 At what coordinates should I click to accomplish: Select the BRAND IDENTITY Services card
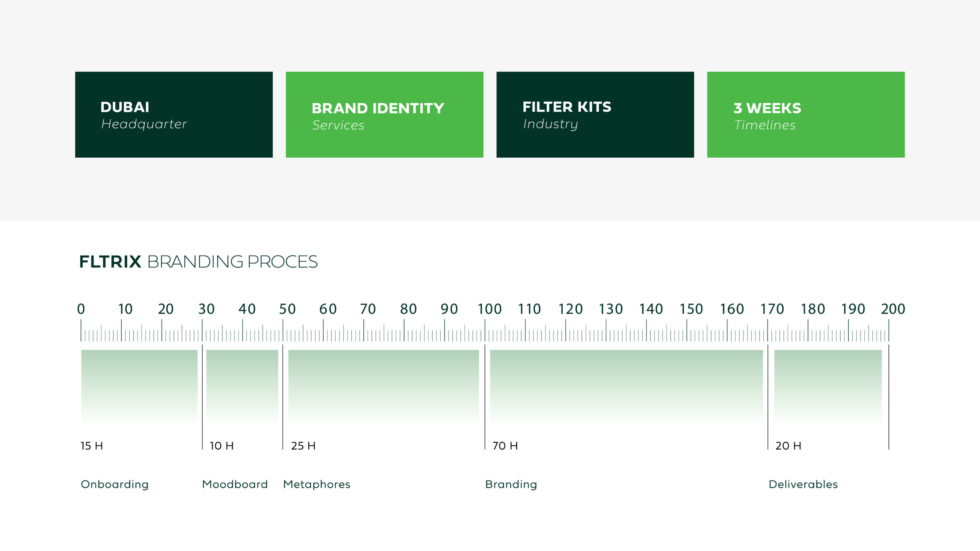[384, 114]
